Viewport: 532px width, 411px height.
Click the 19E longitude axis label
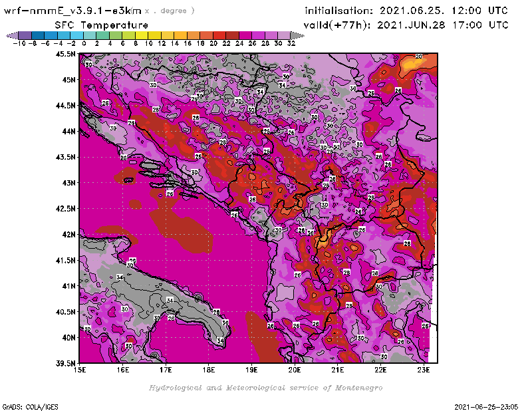click(x=252, y=369)
